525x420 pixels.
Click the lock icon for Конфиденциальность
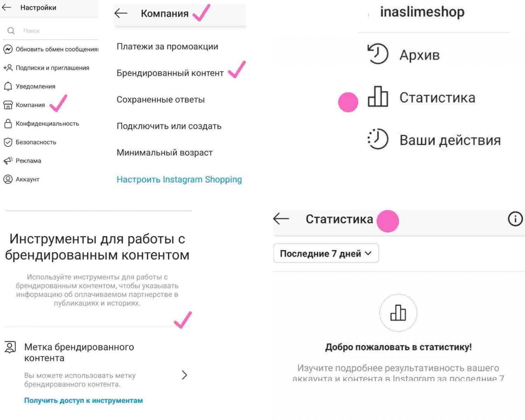(x=8, y=124)
